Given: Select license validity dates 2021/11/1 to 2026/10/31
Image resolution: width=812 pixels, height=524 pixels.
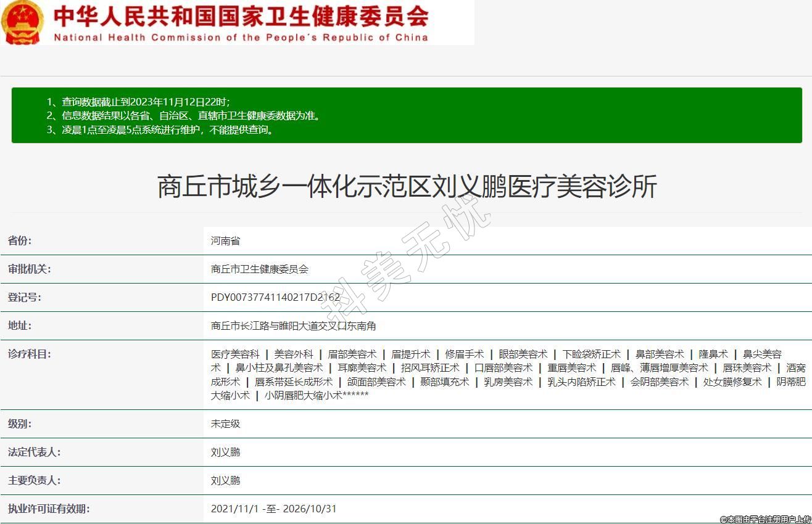Looking at the screenshot, I should click(x=273, y=509).
